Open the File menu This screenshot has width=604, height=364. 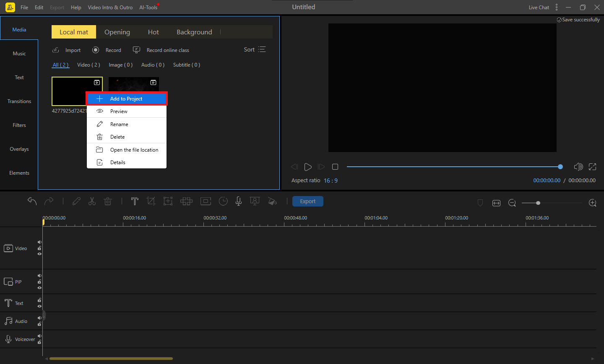tap(24, 8)
